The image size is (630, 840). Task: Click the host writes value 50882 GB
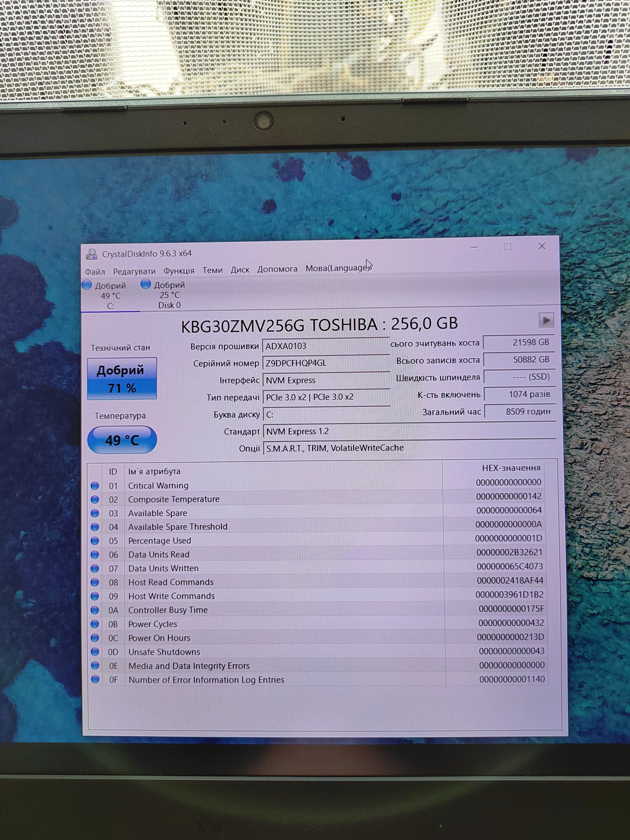[519, 360]
